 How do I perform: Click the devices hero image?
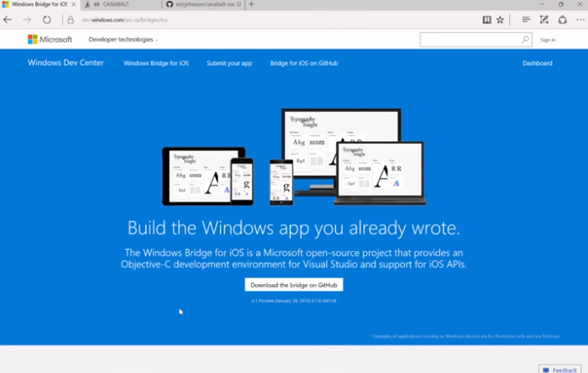click(x=294, y=157)
